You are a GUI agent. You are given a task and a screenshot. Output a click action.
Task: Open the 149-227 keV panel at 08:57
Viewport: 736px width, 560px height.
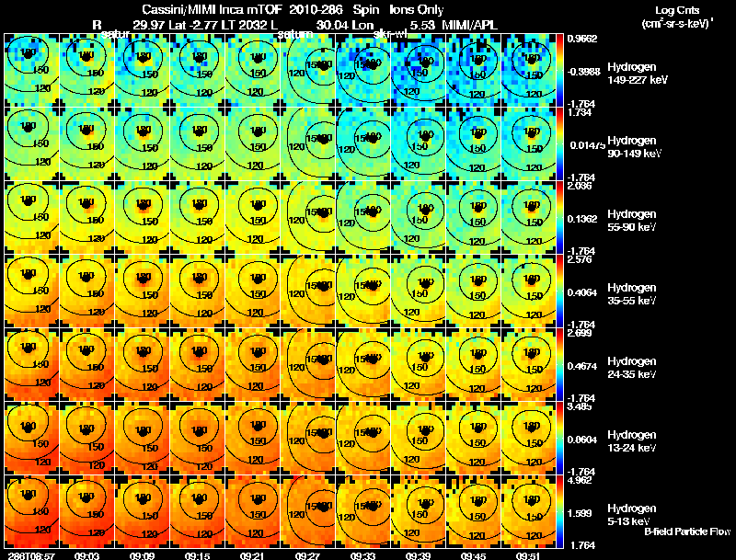[x=32, y=71]
